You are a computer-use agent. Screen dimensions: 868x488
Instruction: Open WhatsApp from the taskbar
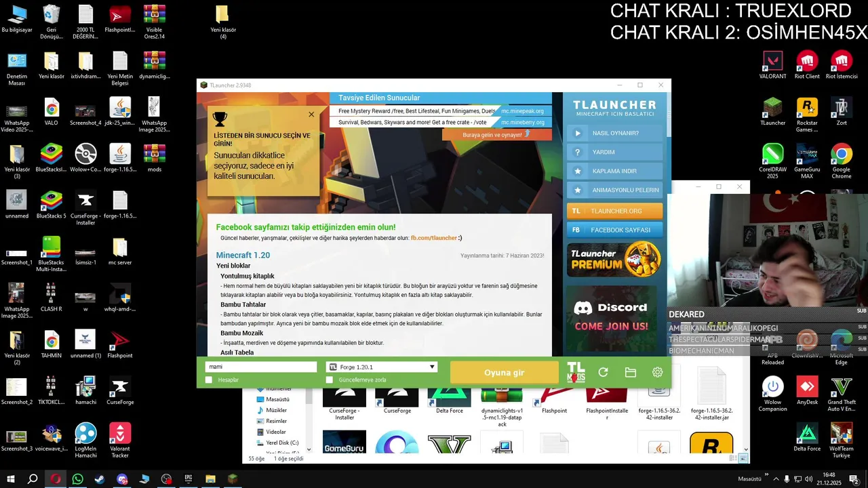pyautogui.click(x=77, y=479)
